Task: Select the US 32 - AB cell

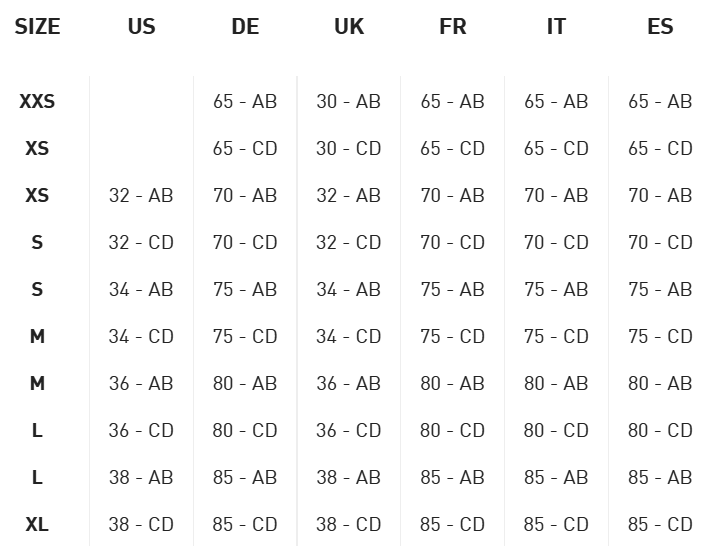Action: click(141, 195)
